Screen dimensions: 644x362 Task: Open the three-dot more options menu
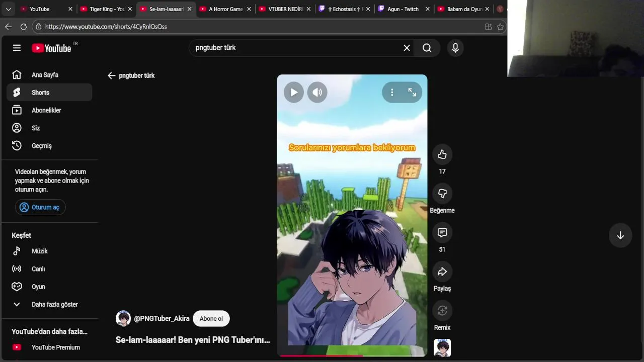392,93
